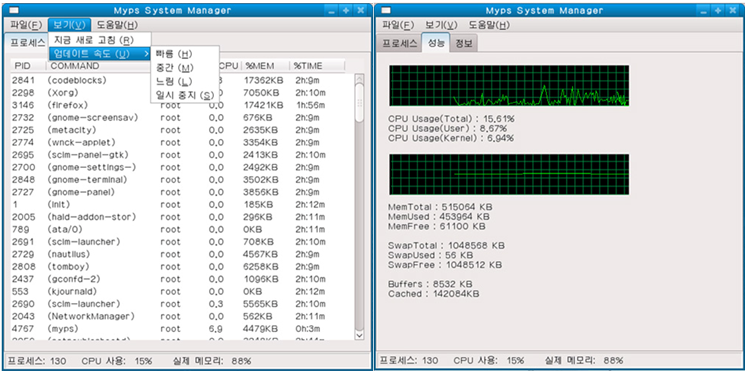Click the Cached : 142084KB text
747x372 pixels.
pos(434,294)
